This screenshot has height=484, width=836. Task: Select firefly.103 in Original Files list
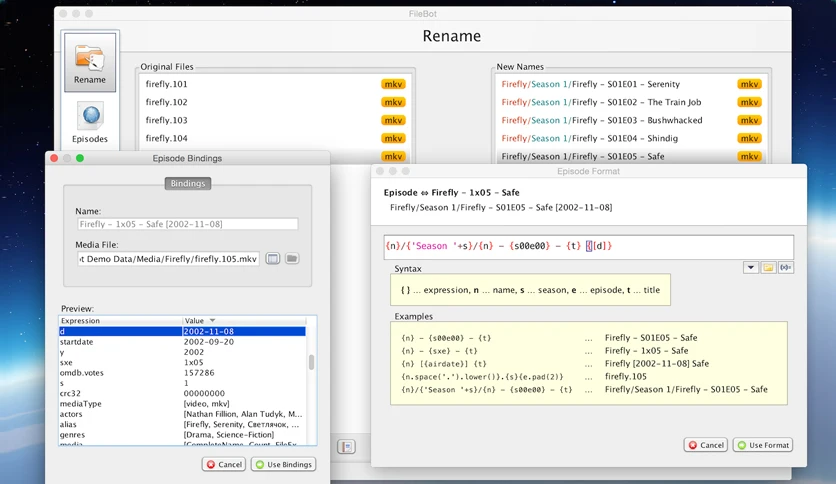(x=275, y=120)
